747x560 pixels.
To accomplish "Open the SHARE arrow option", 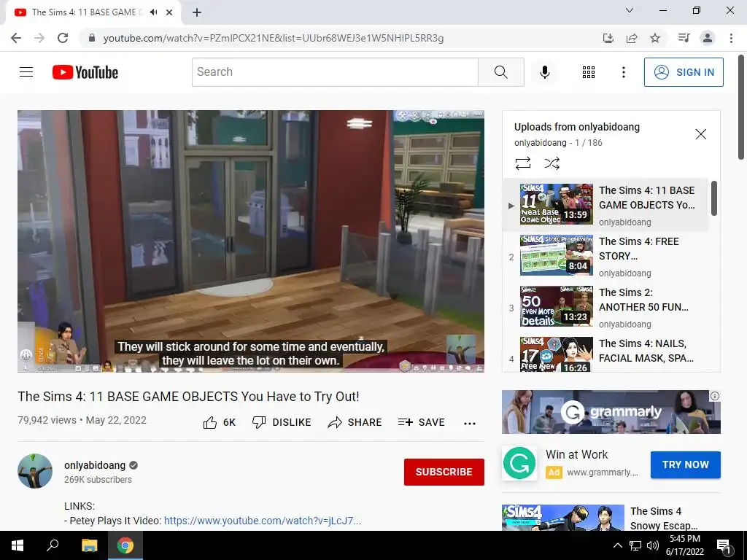I will (x=355, y=422).
